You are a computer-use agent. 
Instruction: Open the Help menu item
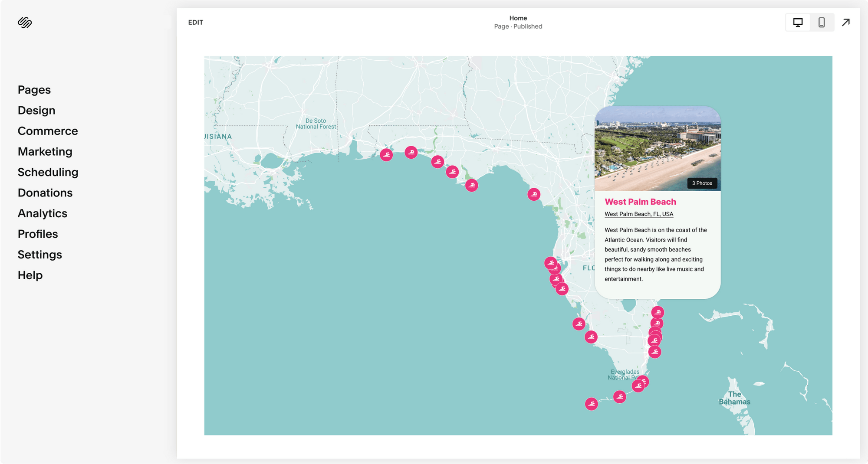(30, 275)
